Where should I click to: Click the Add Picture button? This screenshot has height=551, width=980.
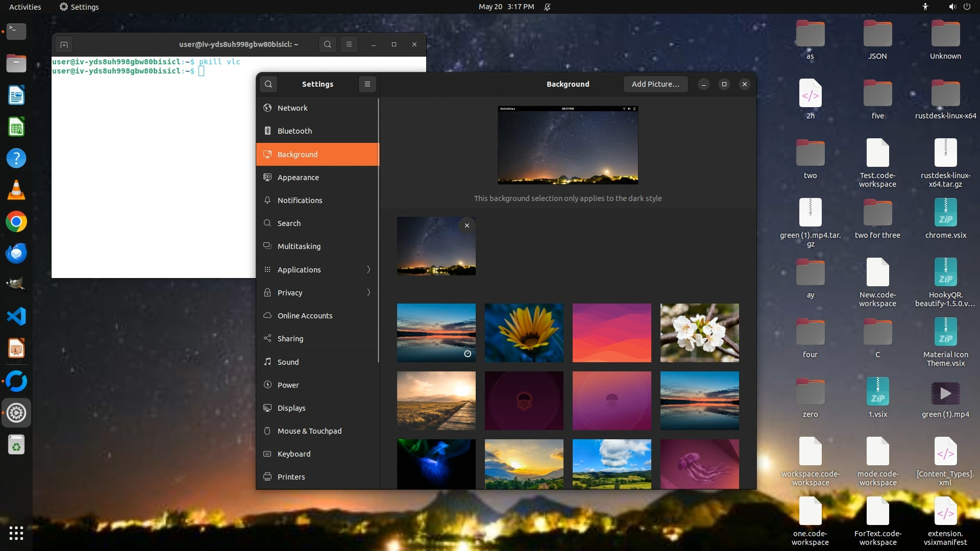655,84
